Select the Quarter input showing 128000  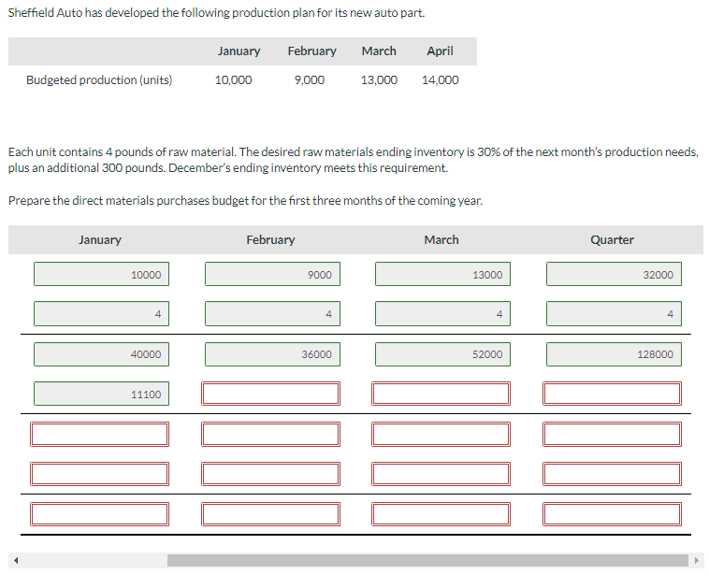tap(614, 354)
